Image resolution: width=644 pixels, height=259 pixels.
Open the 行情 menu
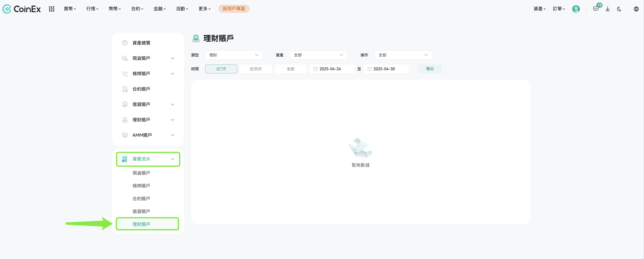92,9
